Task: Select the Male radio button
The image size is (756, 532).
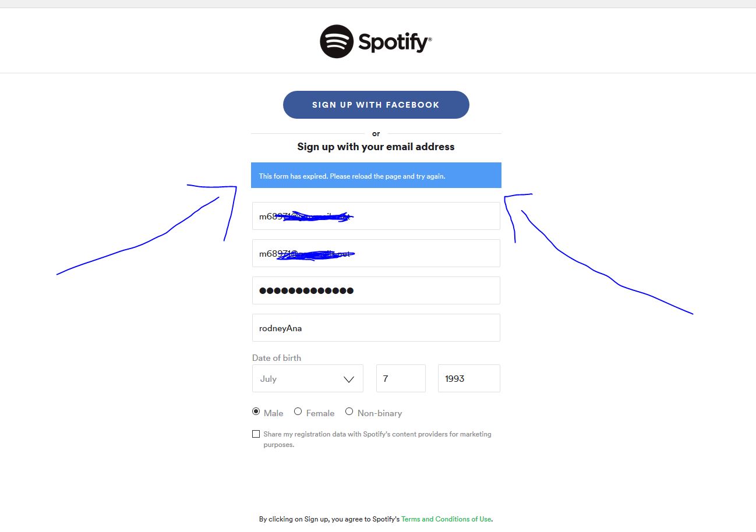Action: (x=256, y=412)
